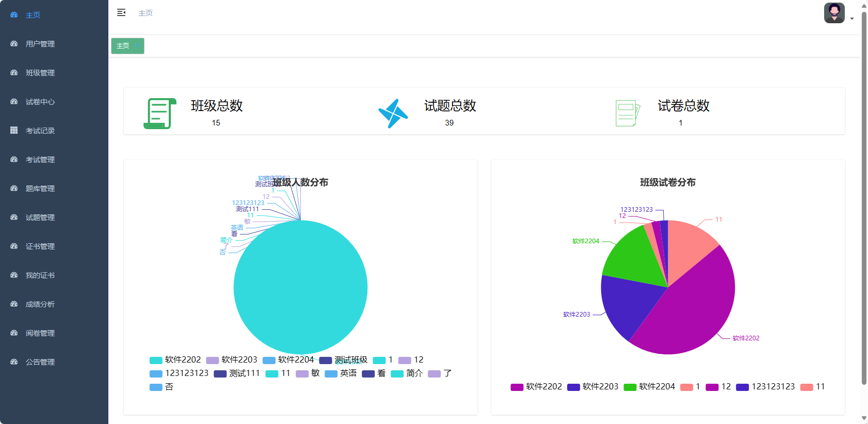
Task: Toggle 软件2203 legend in 班级试卷分布 chart
Action: coord(593,387)
